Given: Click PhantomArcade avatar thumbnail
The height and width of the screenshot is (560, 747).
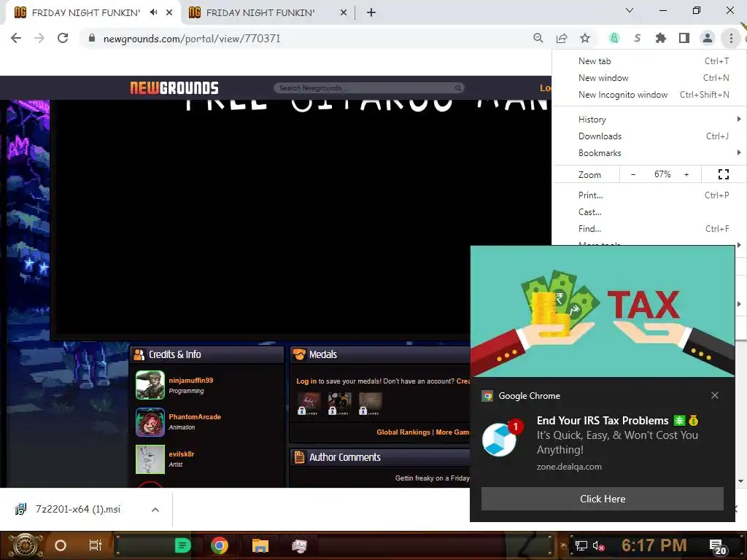Looking at the screenshot, I should [150, 422].
